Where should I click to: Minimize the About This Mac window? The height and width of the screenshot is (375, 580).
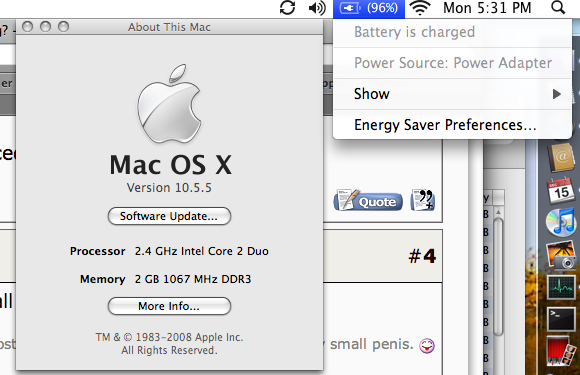click(45, 27)
